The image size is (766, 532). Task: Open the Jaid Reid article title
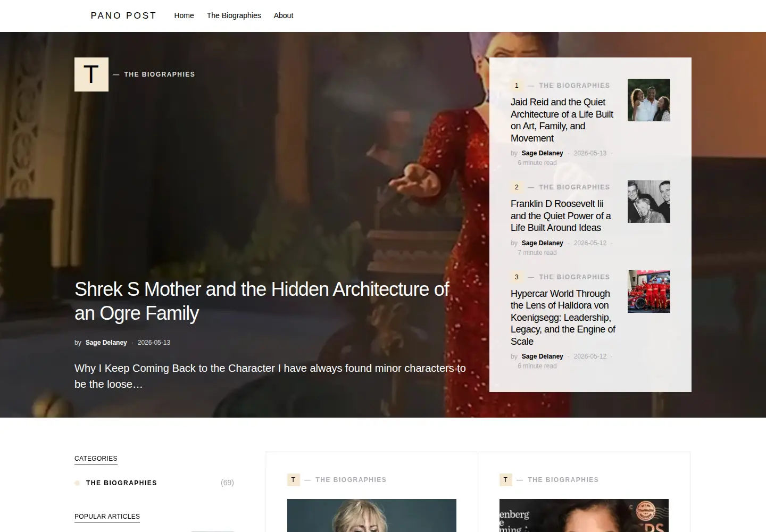(562, 120)
